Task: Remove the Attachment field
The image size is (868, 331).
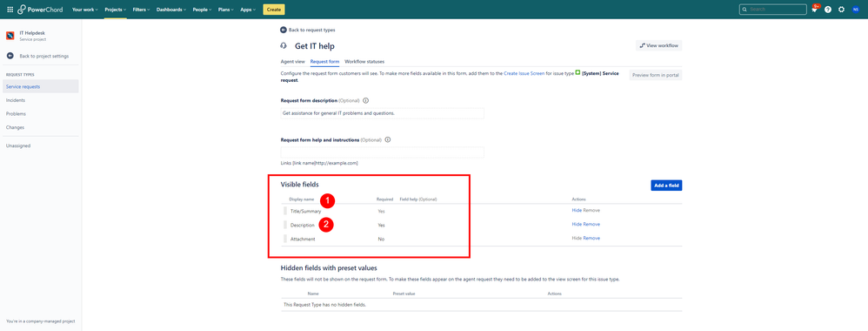Action: point(591,239)
